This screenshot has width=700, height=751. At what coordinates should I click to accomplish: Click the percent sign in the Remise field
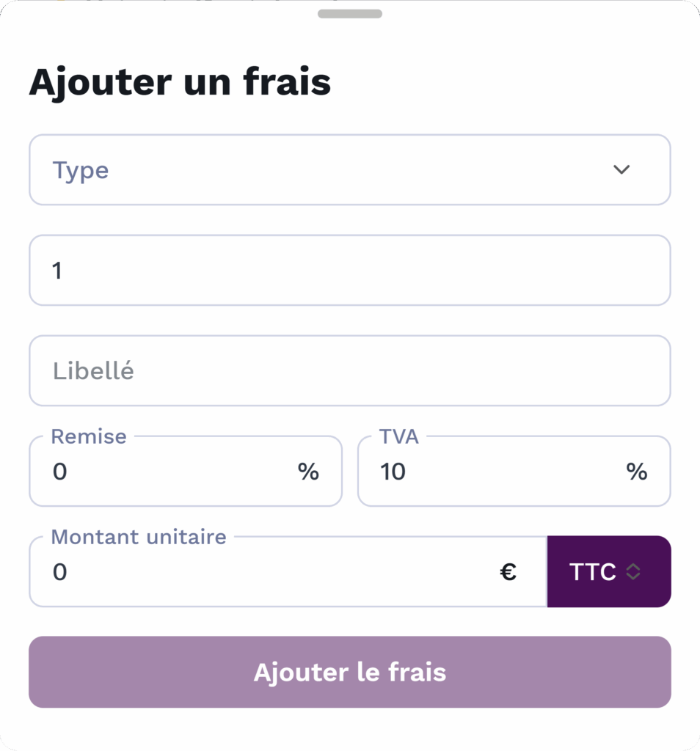[x=308, y=472]
